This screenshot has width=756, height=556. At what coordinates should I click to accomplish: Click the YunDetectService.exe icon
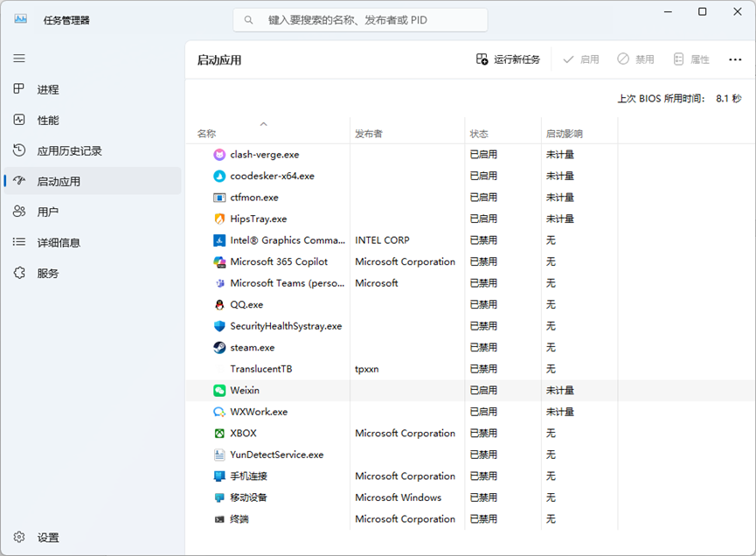[219, 455]
